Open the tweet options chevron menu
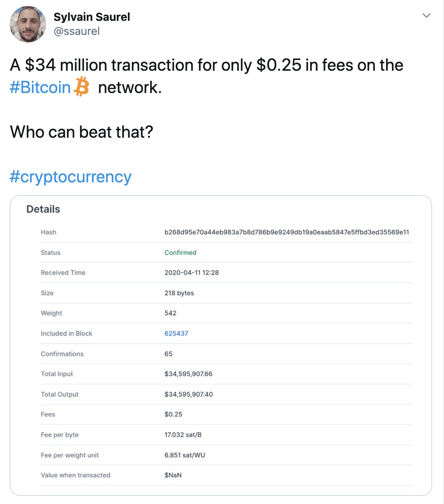This screenshot has height=504, width=444. tap(426, 16)
